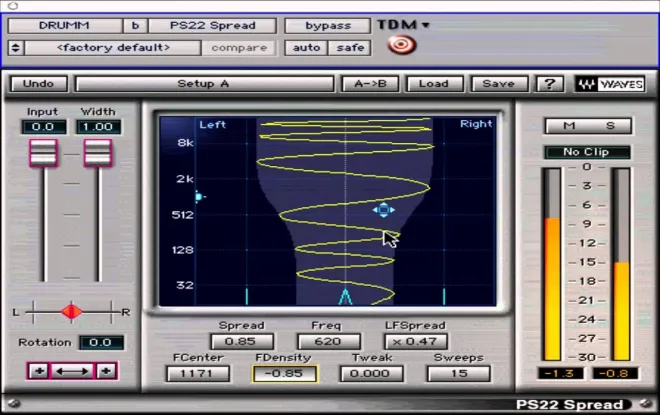Viewport: 660px width, 415px height.
Task: Click the 8k frequency label
Action: pos(185,143)
